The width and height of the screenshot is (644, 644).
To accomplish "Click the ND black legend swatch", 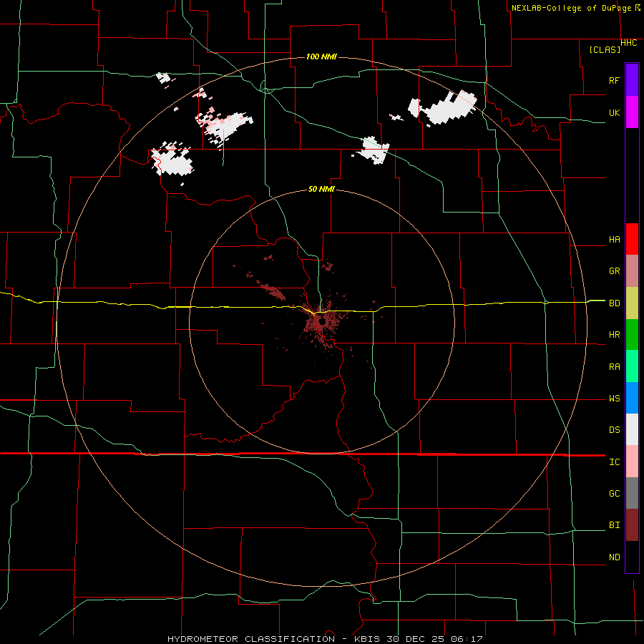I will (632, 557).
